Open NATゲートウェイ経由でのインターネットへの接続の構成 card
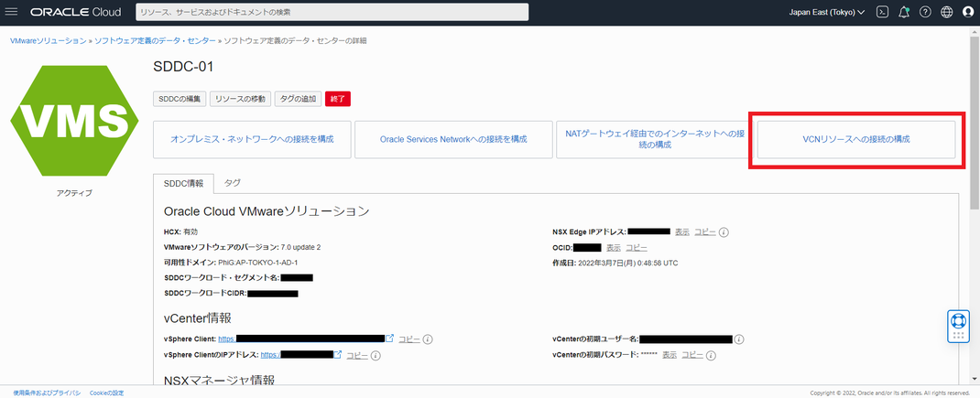Screen dimensions: 980x398 [x=654, y=139]
